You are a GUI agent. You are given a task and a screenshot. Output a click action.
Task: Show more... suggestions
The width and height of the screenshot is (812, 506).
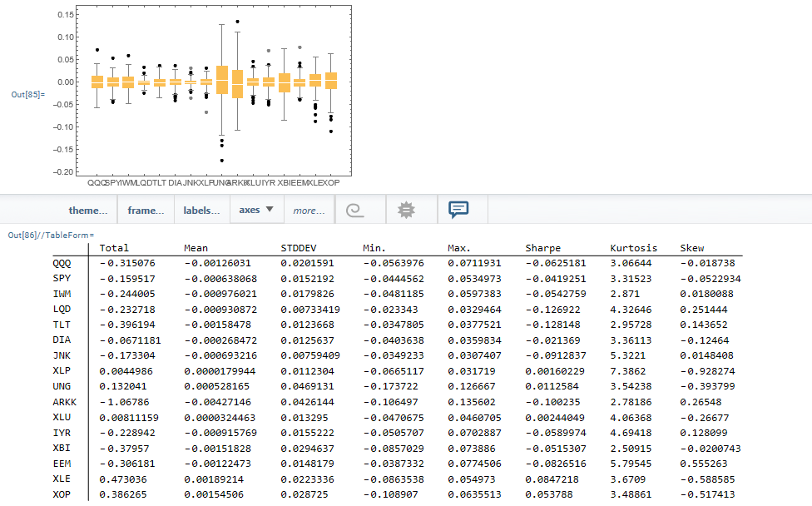[x=309, y=211]
